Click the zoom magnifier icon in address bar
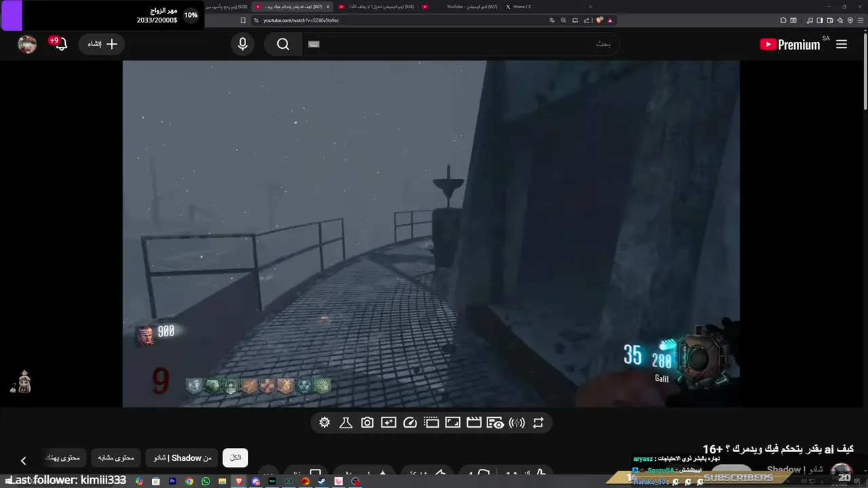868x488 pixels. coord(564,20)
